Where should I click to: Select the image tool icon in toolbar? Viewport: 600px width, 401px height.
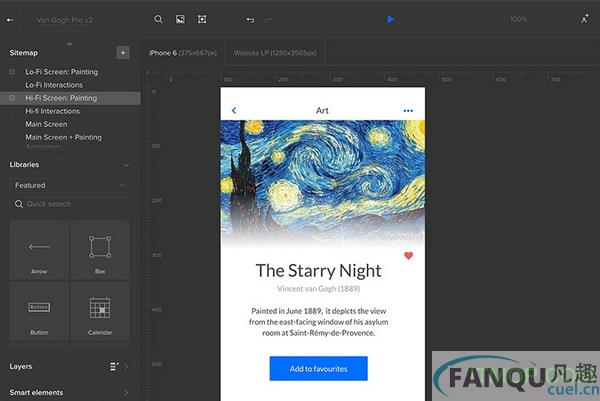point(180,19)
